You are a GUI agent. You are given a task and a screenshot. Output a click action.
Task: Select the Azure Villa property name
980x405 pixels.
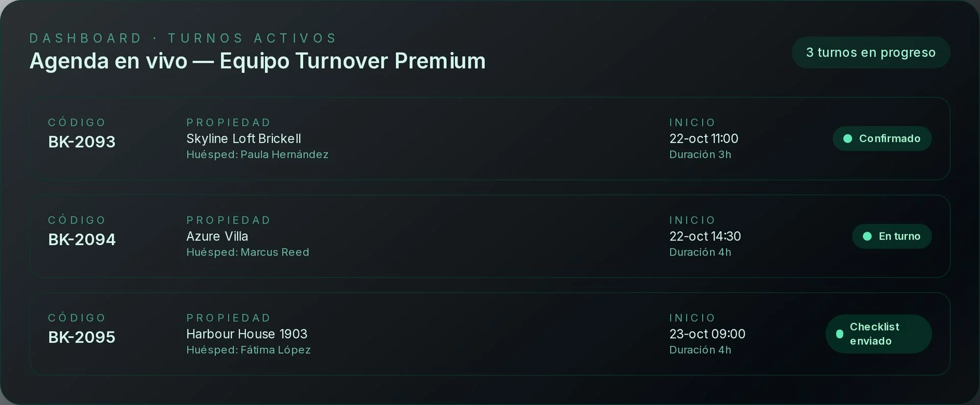217,236
